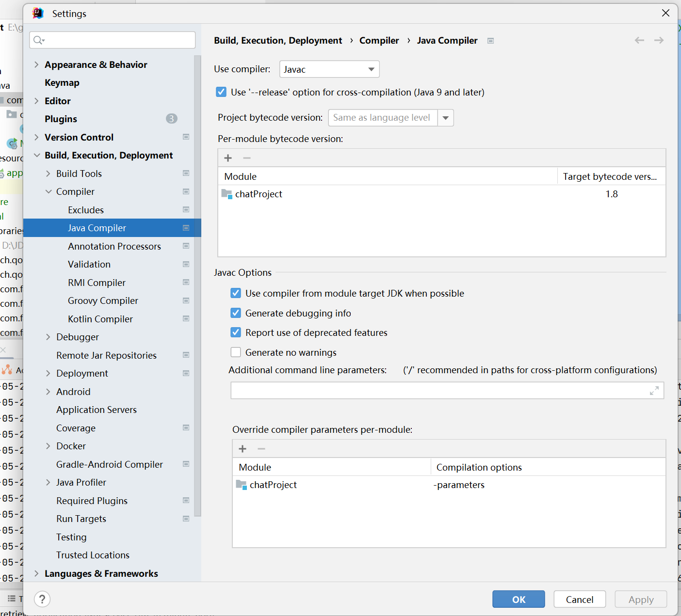Expand the Deployment node

(x=48, y=373)
